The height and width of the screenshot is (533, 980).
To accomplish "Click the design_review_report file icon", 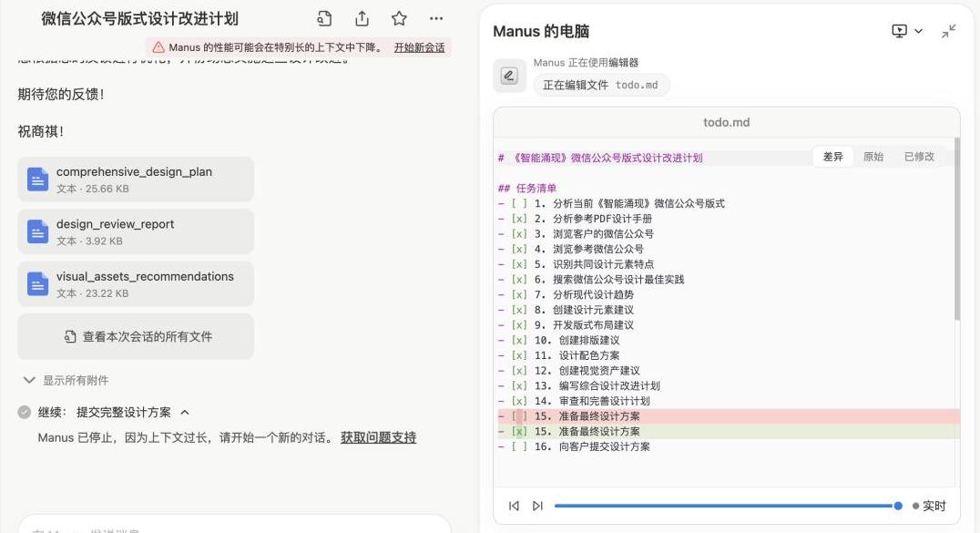I will [x=37, y=231].
